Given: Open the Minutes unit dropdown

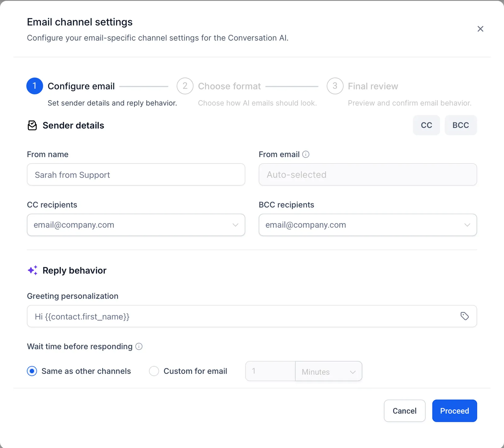Looking at the screenshot, I should click(329, 371).
